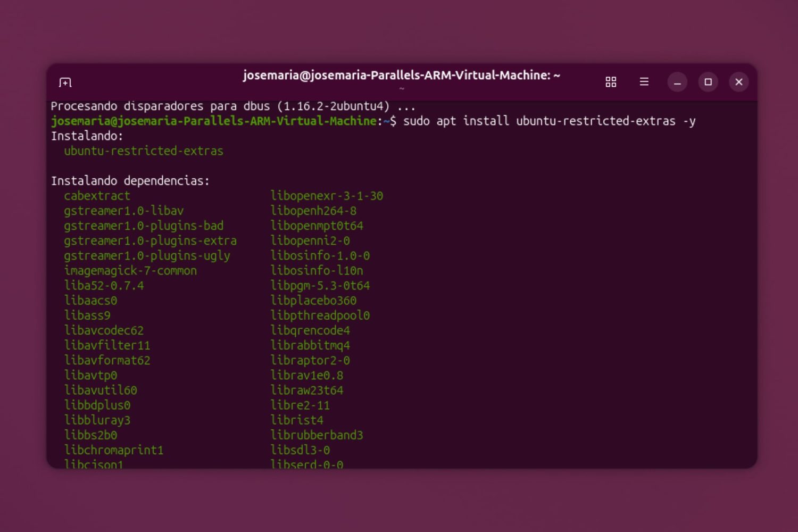The width and height of the screenshot is (798, 532).
Task: Click the 'libopenexr-3-1-30' entry
Action: pyautogui.click(x=327, y=196)
